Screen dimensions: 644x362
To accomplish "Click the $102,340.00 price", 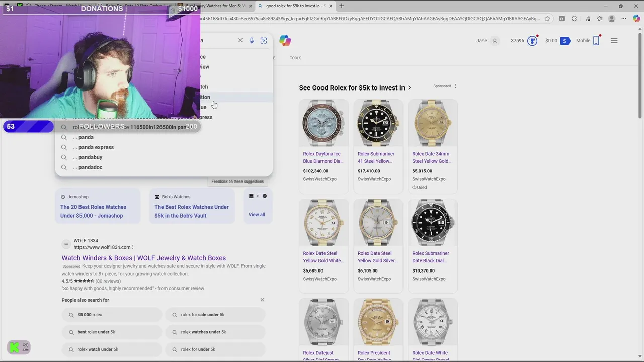I will 315,171.
